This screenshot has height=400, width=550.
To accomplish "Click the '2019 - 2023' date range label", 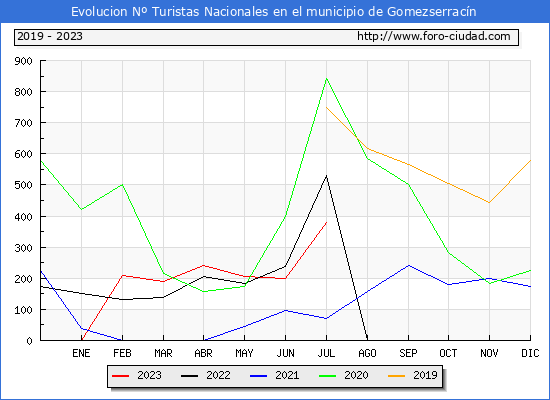I will pos(50,36).
